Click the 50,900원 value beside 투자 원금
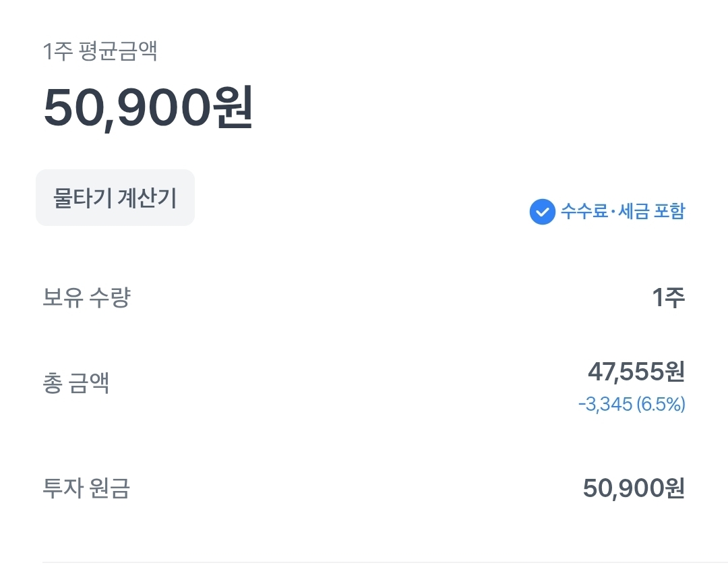This screenshot has height=578, width=728. tap(634, 488)
